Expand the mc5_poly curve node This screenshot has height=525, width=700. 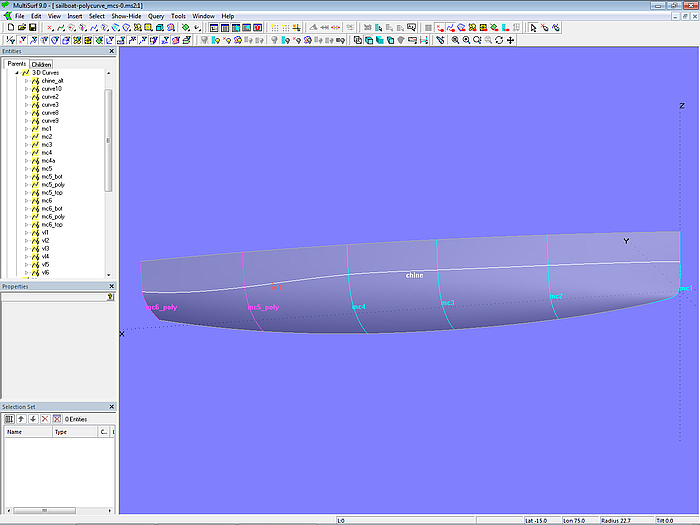coord(26,185)
